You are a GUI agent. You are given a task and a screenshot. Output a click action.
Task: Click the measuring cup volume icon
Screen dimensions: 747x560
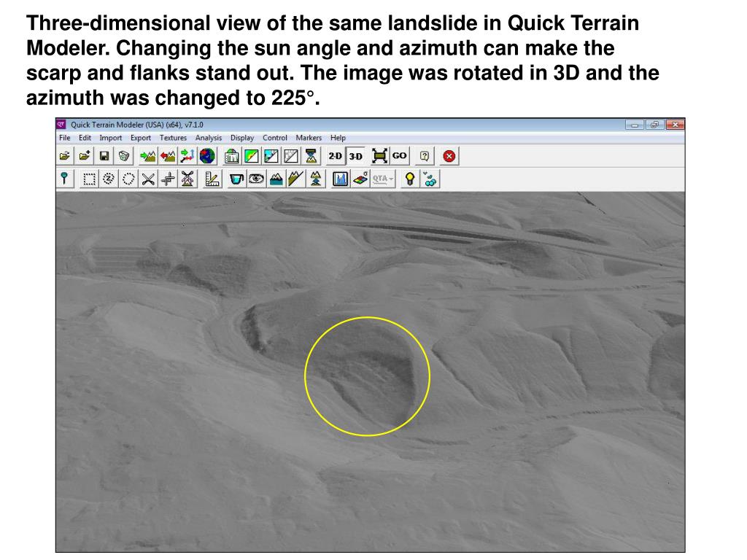236,179
